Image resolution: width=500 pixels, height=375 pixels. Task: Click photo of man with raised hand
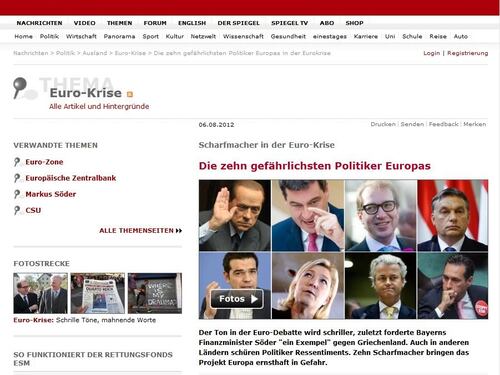(235, 215)
